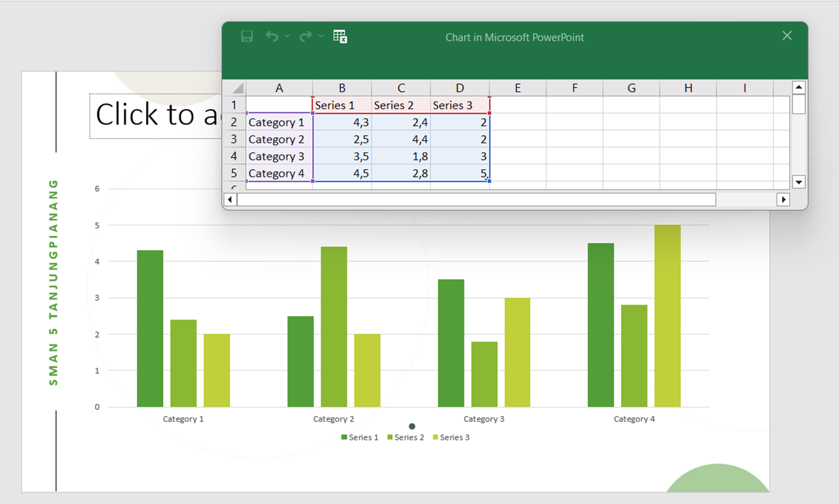Viewport: 839px width, 504px height.
Task: Select column B header
Action: pyautogui.click(x=342, y=88)
